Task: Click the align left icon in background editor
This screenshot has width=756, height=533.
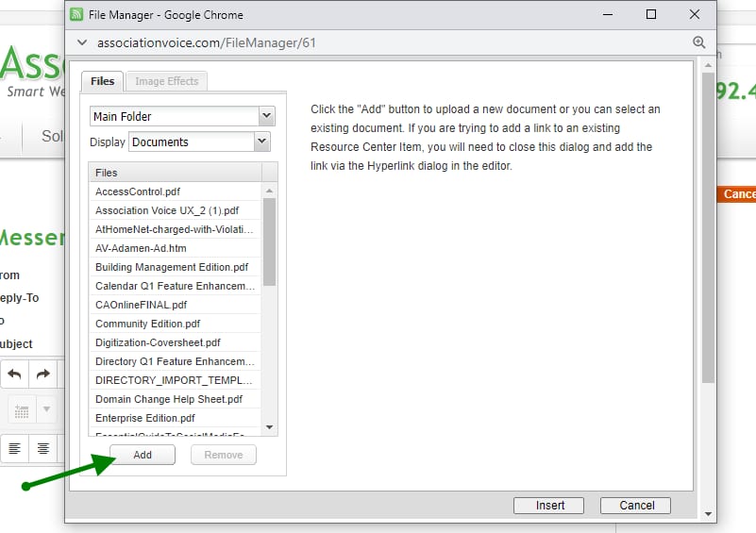Action: pyautogui.click(x=14, y=449)
